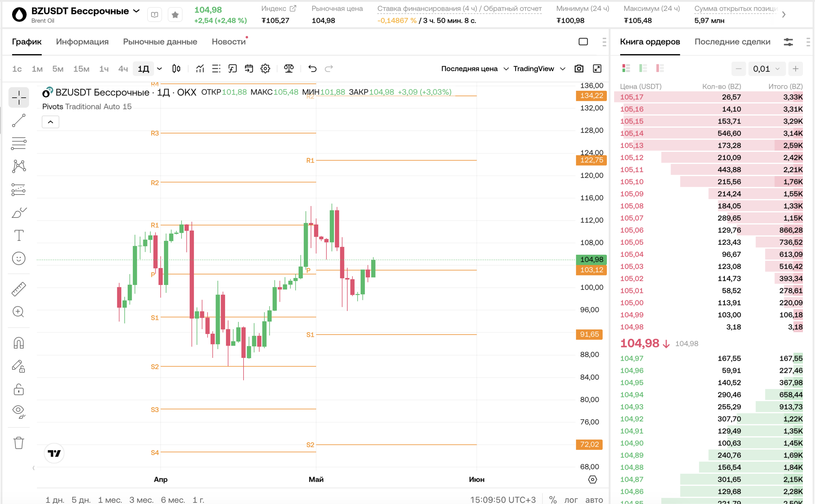This screenshot has width=815, height=504.
Task: Select the crosshair cursor tool
Action: [19, 97]
